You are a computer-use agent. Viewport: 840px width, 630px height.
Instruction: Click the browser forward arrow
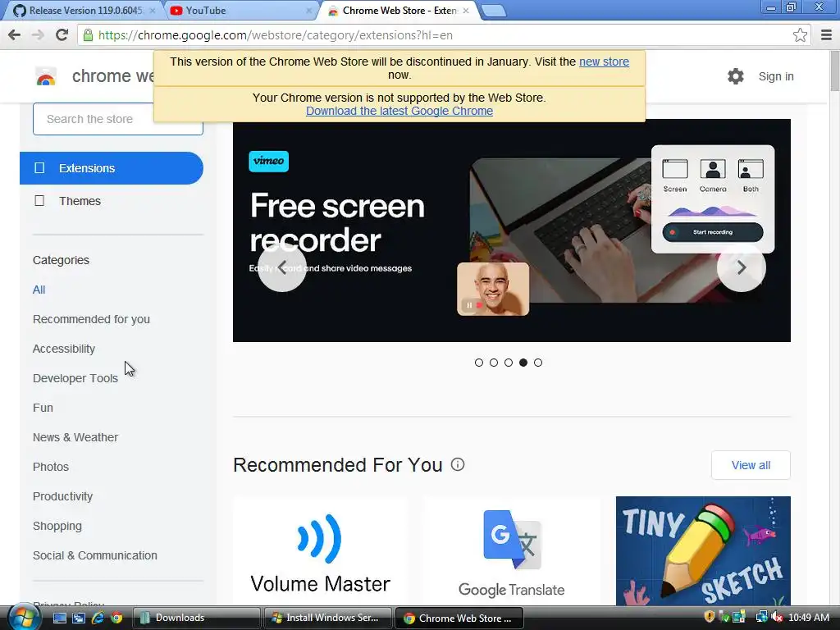coord(38,35)
